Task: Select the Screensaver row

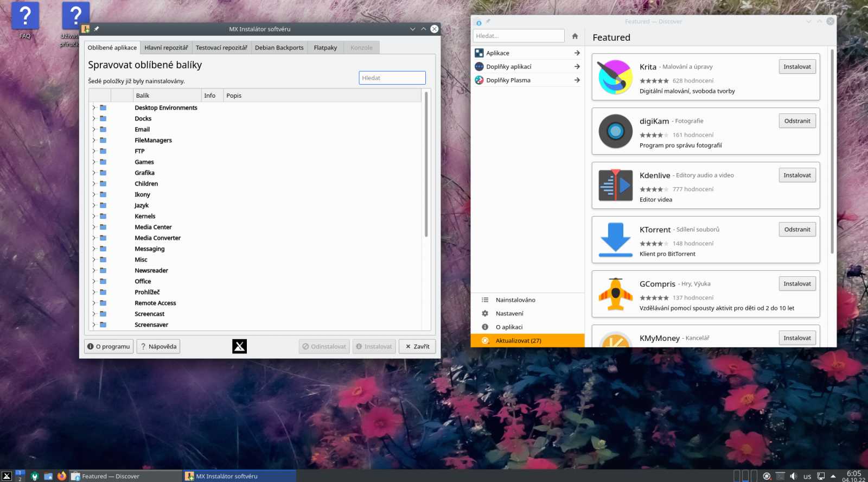Action: point(255,325)
